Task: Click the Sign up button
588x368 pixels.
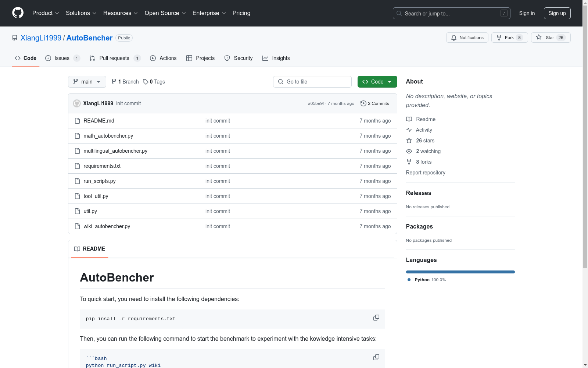Action: pyautogui.click(x=557, y=13)
